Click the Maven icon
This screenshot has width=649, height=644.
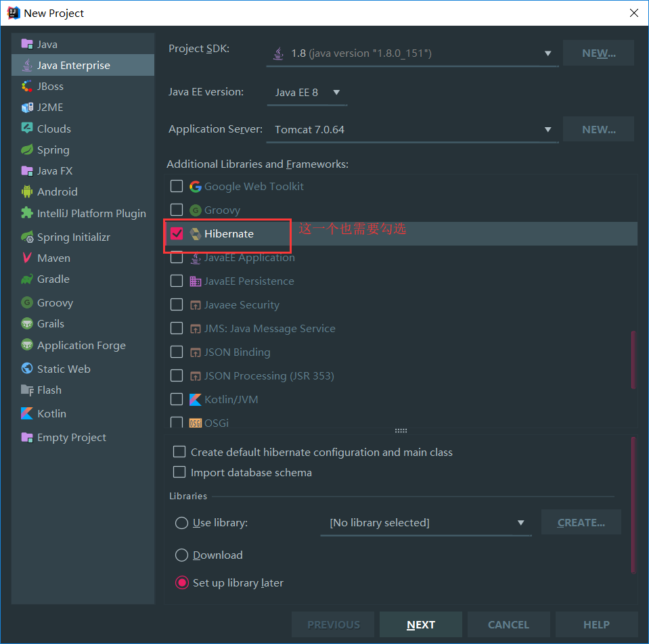(27, 258)
